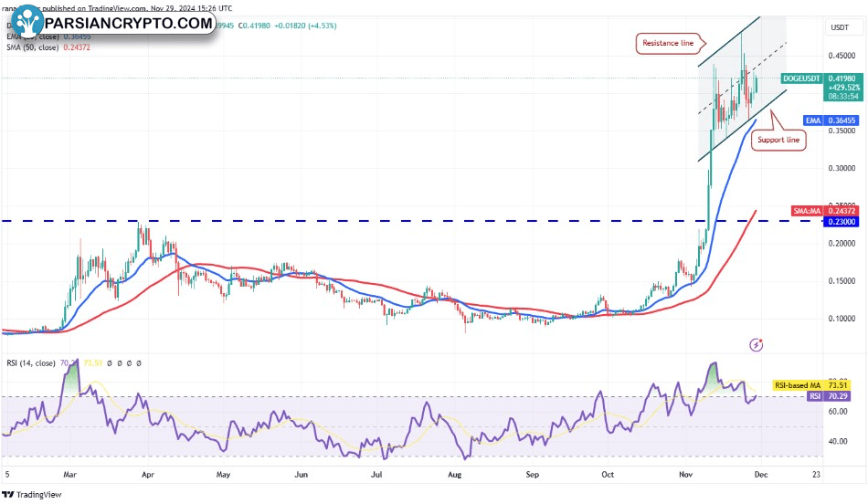Click the 'Nov 29, 2024 15:26 UTC' timestamp
This screenshot has width=868, height=504.
[x=192, y=9]
